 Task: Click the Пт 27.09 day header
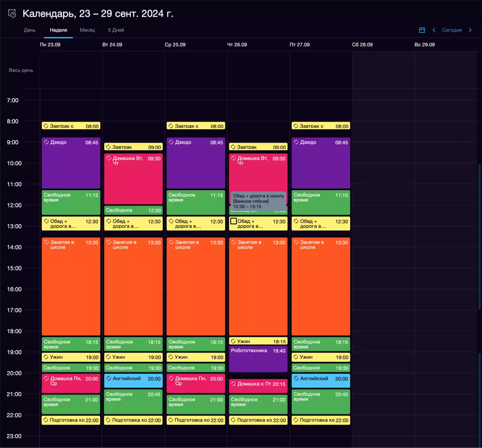tap(299, 45)
